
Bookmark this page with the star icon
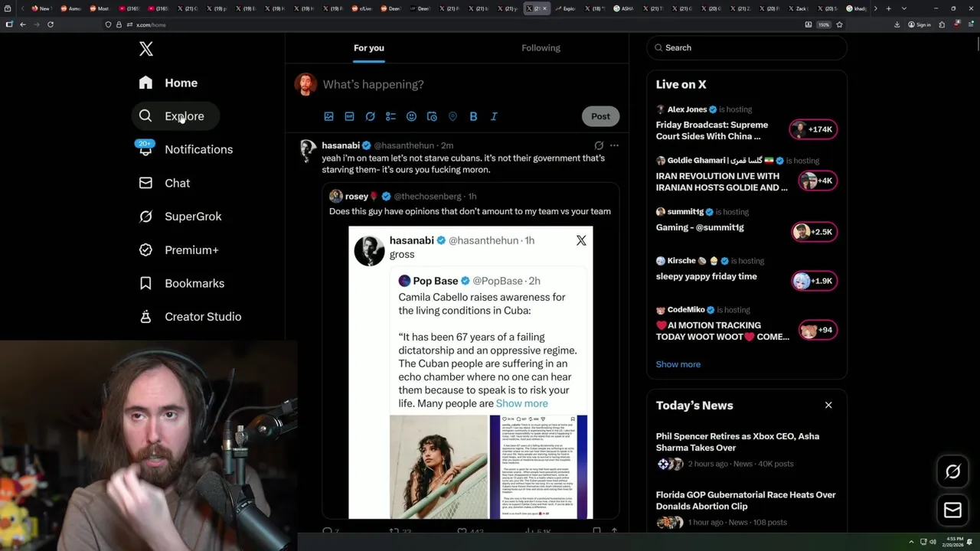(839, 24)
